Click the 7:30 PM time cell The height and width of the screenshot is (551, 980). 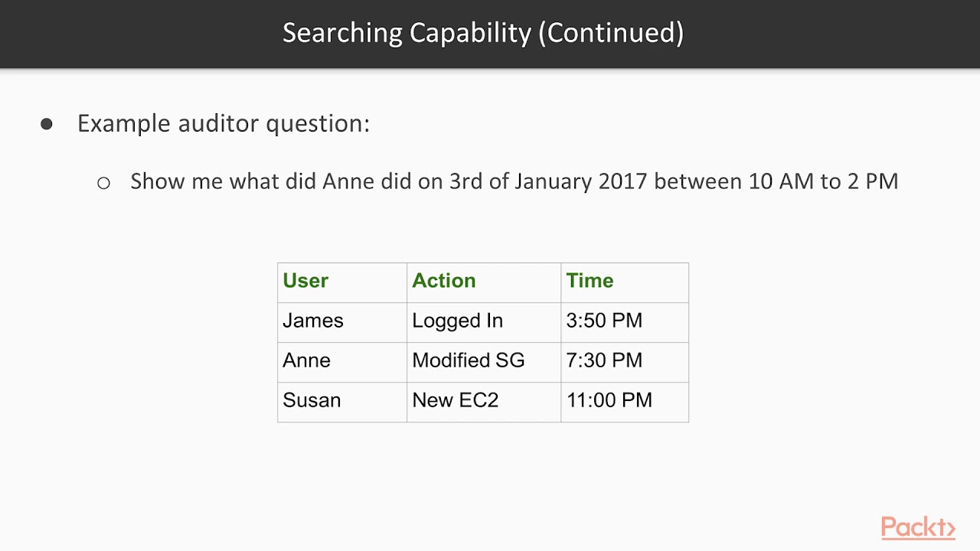click(x=604, y=360)
